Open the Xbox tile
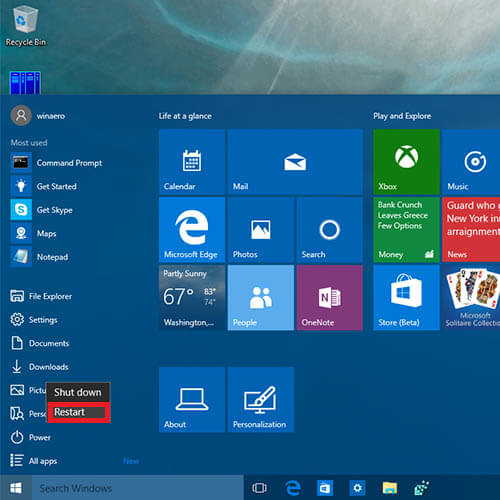Image resolution: width=500 pixels, height=500 pixels. (x=407, y=162)
